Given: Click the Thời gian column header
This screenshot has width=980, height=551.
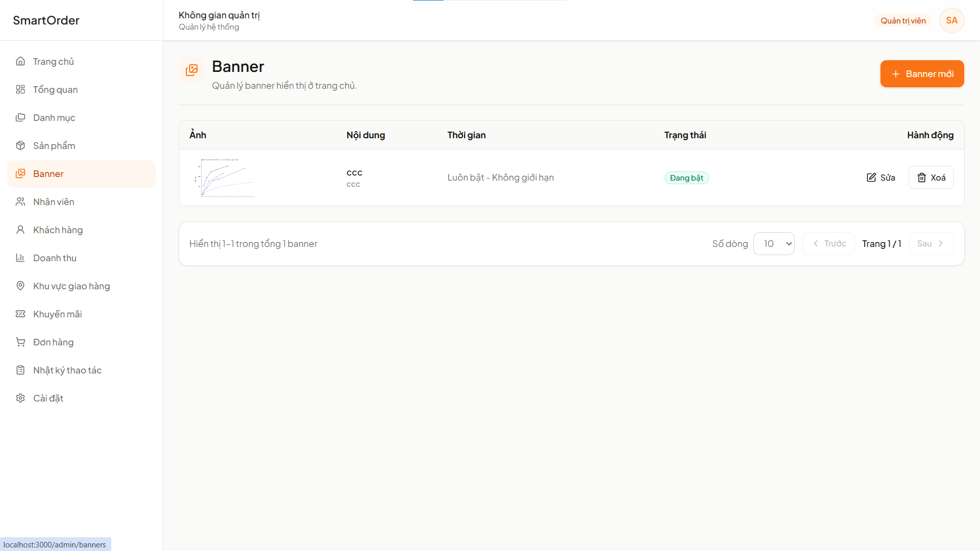Looking at the screenshot, I should pyautogui.click(x=467, y=135).
